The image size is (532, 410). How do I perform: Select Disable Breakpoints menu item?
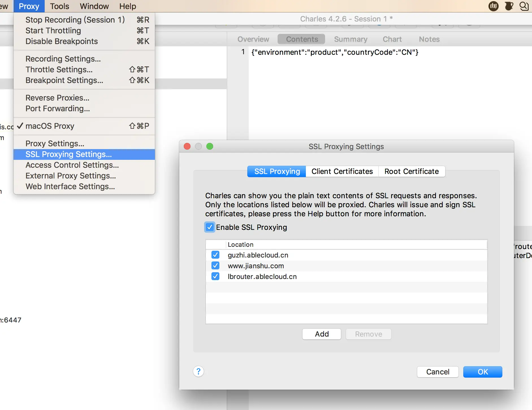pos(84,41)
